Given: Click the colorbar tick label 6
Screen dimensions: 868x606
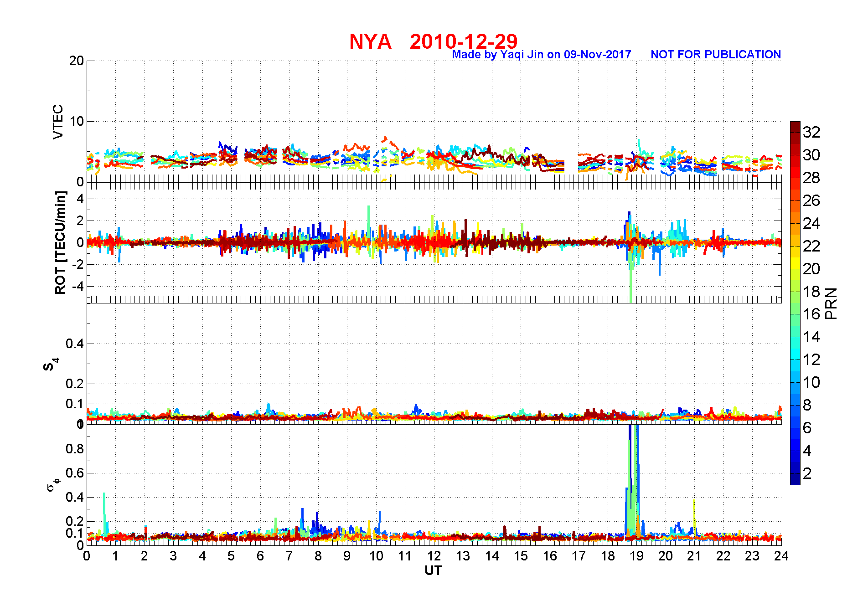Looking at the screenshot, I should click(x=807, y=428).
